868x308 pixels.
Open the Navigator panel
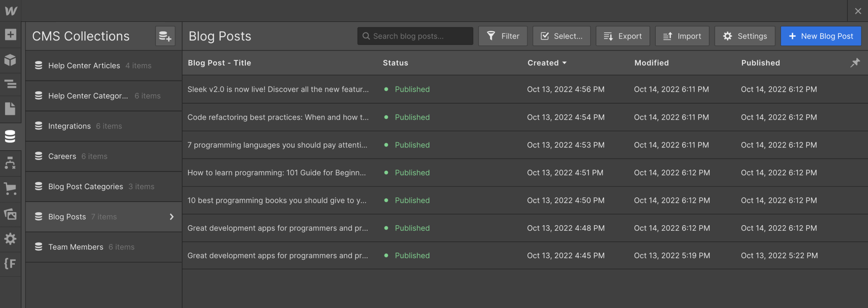click(x=10, y=84)
